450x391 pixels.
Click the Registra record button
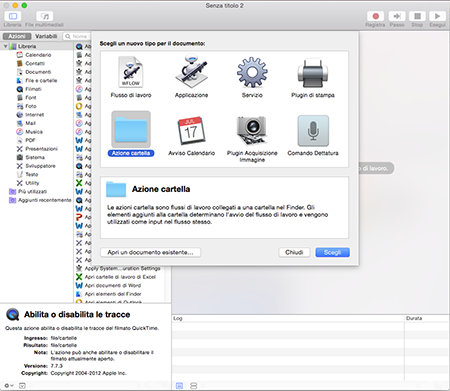(x=375, y=16)
